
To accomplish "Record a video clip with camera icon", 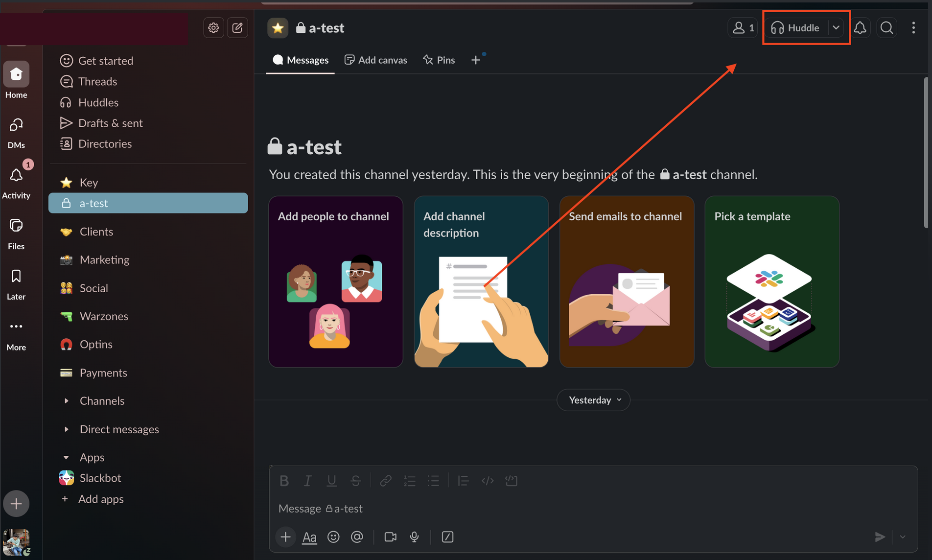I will click(x=390, y=537).
